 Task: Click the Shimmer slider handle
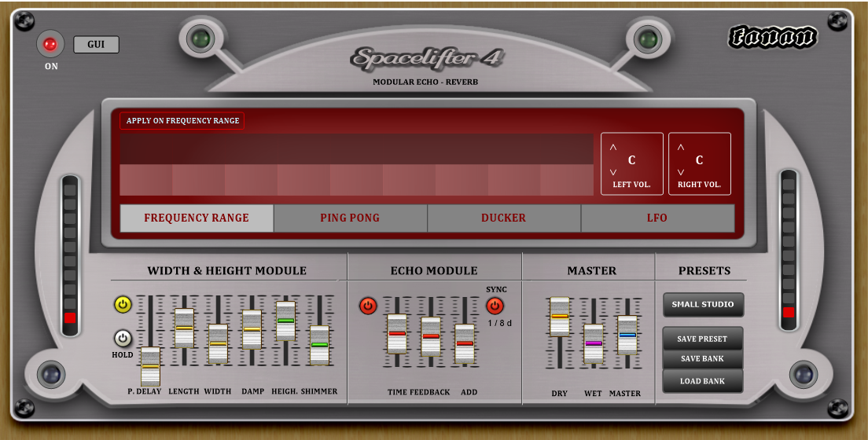point(319,346)
